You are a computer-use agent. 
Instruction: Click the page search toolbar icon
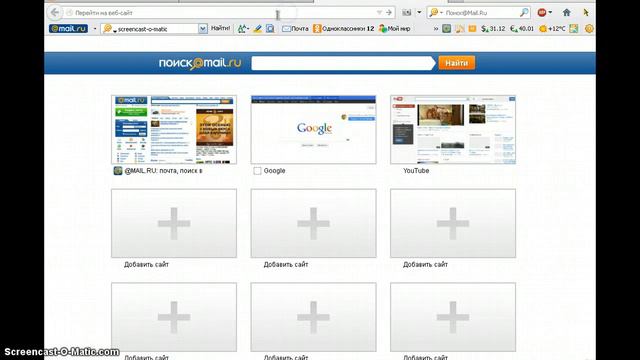coord(270,29)
